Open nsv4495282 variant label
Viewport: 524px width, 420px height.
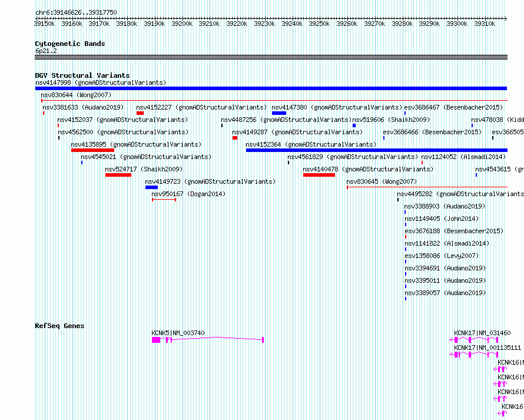click(x=460, y=194)
